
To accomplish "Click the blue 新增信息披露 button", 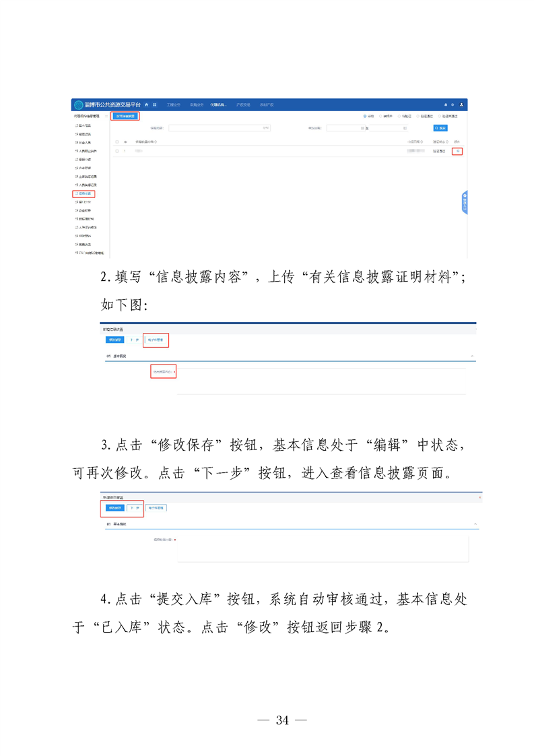I will point(125,116).
